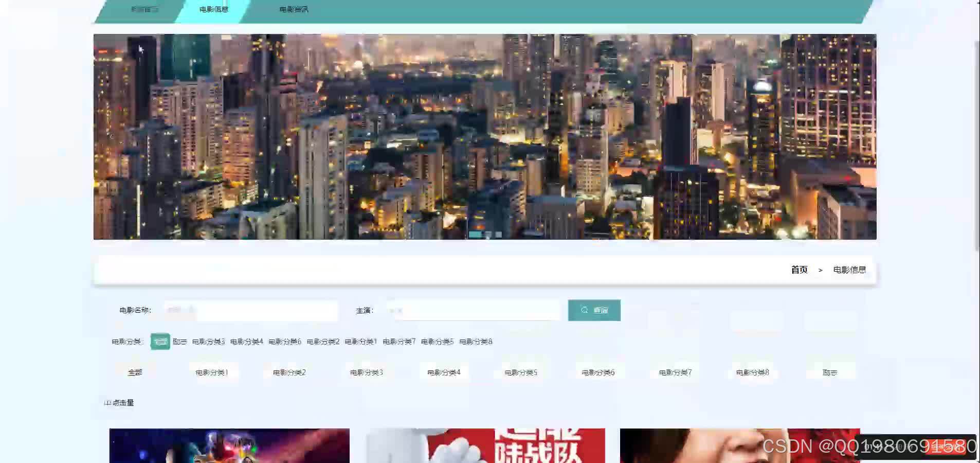Click the 首页 breadcrumb link

(799, 270)
